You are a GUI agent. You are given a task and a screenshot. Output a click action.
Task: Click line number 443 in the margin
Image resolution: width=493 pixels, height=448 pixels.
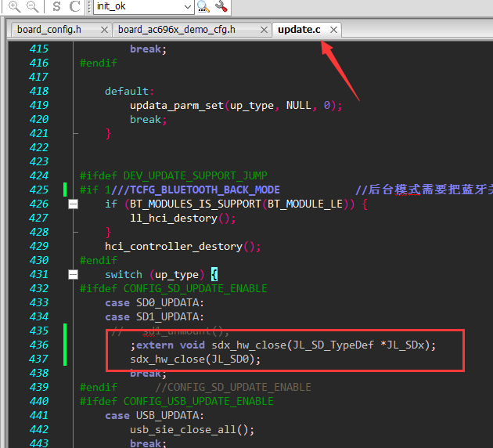pos(39,443)
